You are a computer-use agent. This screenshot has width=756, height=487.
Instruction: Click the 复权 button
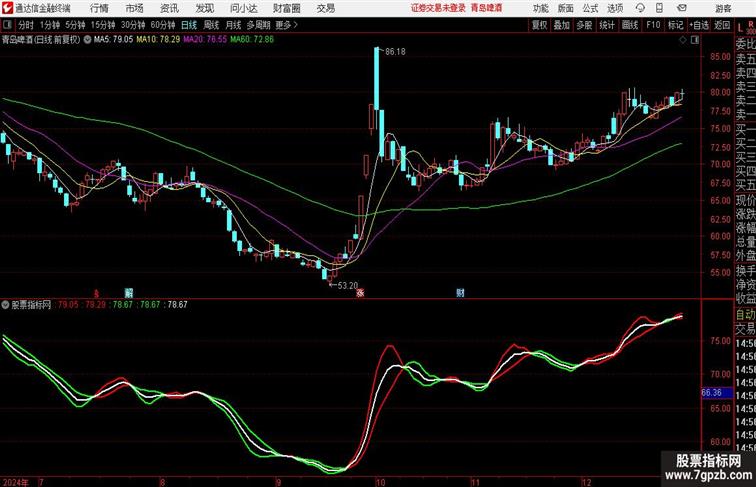point(539,25)
